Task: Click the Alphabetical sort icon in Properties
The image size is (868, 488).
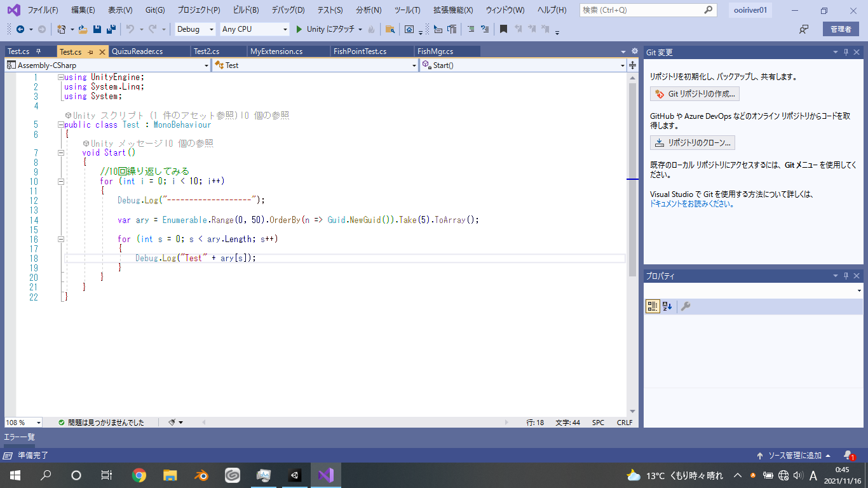Action: pyautogui.click(x=667, y=306)
